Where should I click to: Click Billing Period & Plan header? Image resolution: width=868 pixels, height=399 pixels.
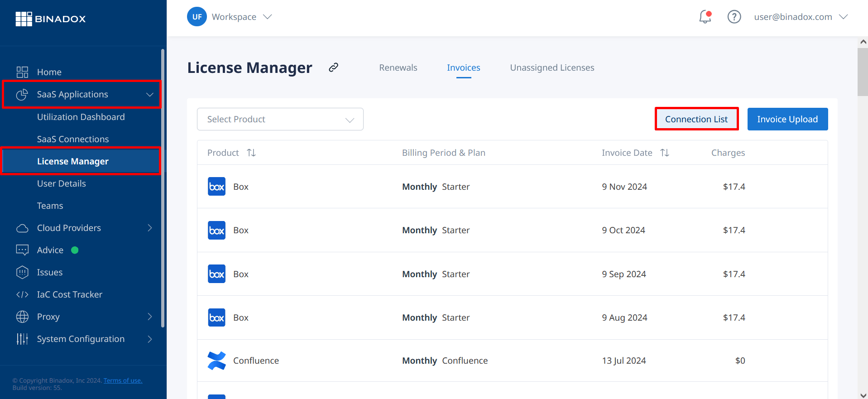444,153
